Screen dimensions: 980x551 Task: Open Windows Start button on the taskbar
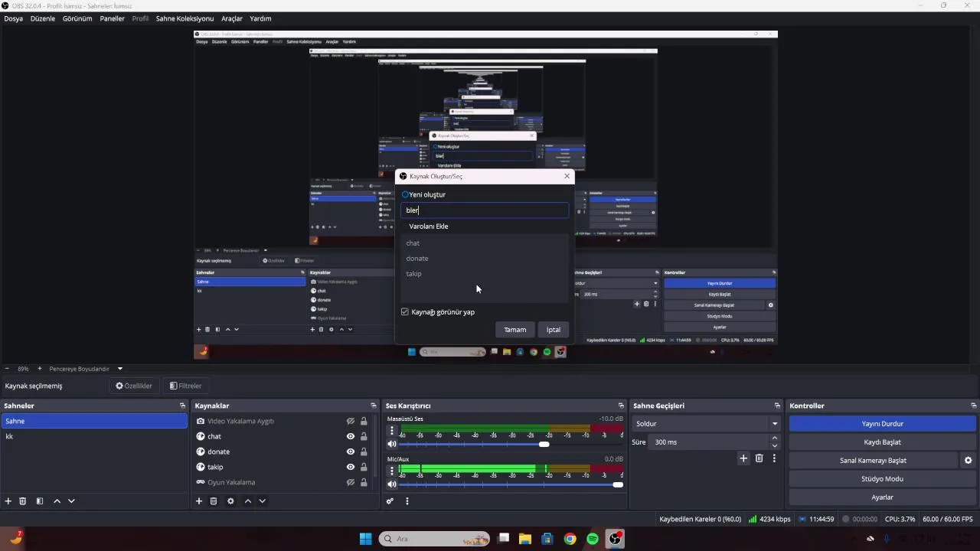[x=366, y=539]
